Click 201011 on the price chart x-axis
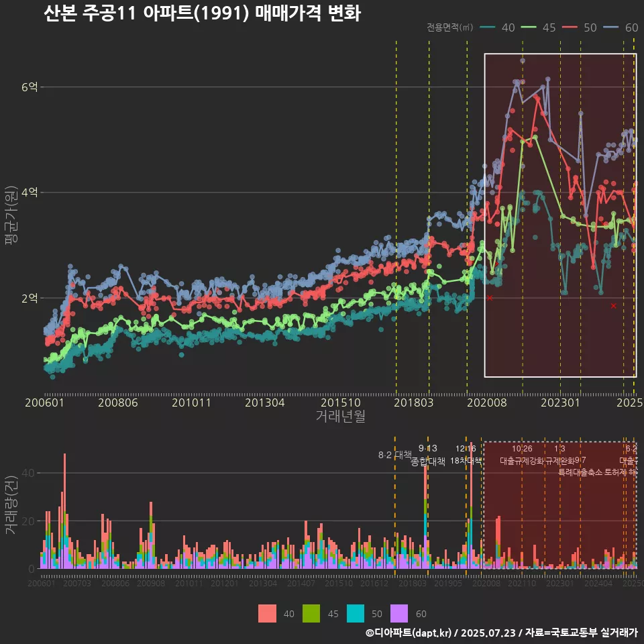The width and height of the screenshot is (644, 644). (x=191, y=402)
